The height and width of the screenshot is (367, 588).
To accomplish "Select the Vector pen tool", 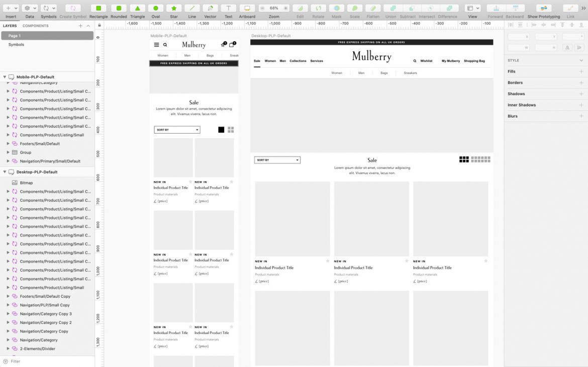I will click(210, 8).
